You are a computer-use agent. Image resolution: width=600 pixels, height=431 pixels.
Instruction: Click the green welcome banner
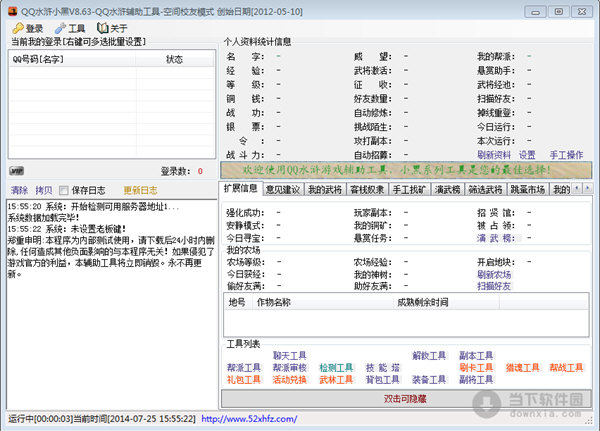406,170
